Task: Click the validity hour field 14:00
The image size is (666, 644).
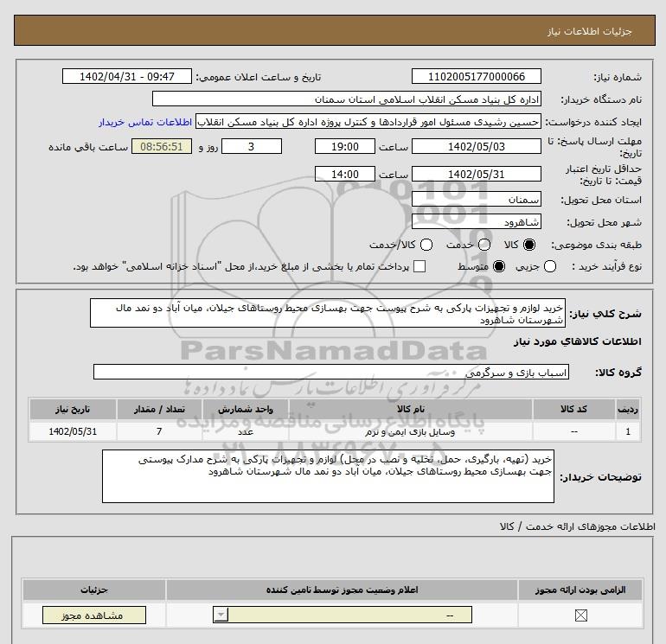Action: 345,174
